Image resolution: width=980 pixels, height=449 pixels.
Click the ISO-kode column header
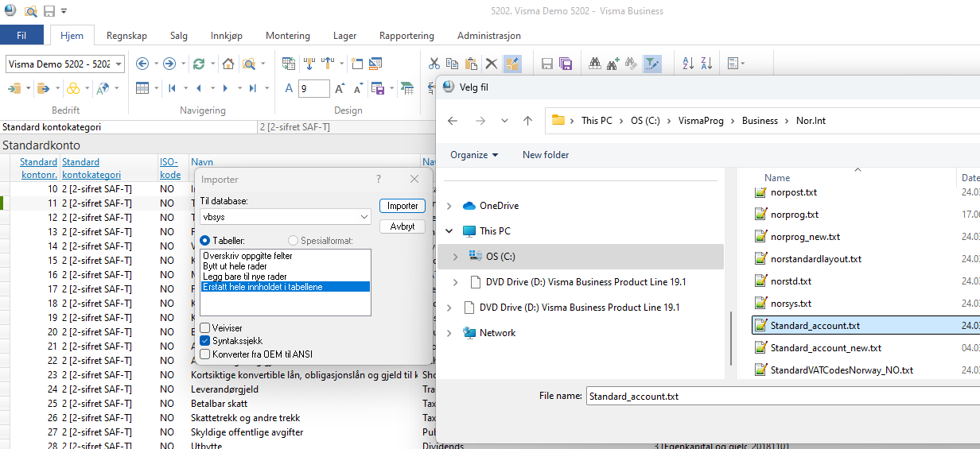pos(169,168)
